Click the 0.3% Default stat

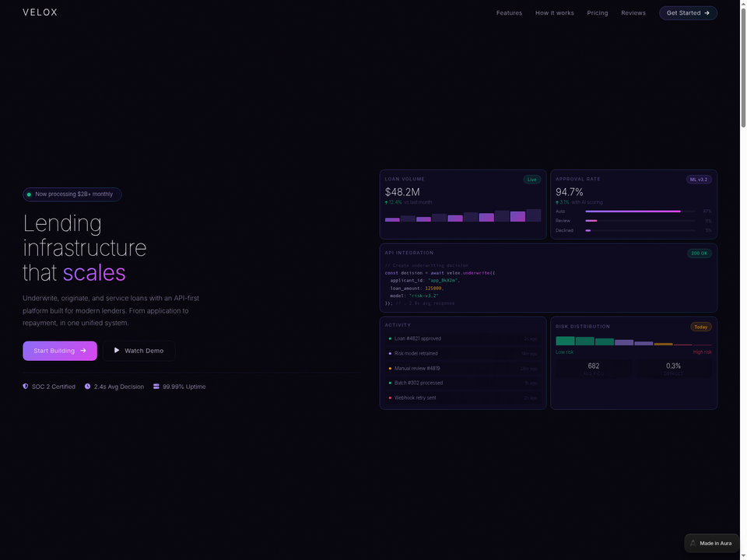(673, 369)
